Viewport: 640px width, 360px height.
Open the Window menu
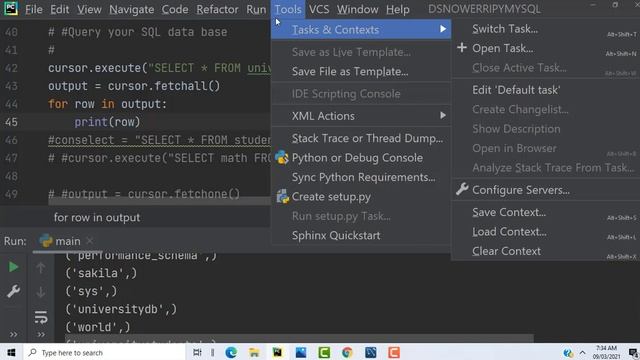click(357, 9)
